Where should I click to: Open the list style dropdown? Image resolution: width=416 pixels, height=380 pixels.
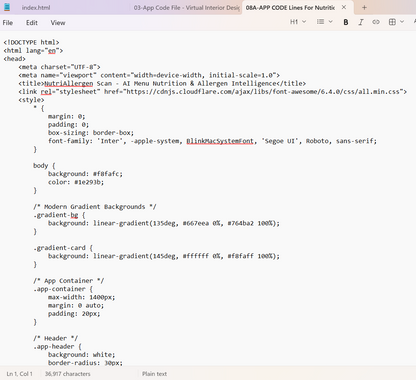coord(324,22)
